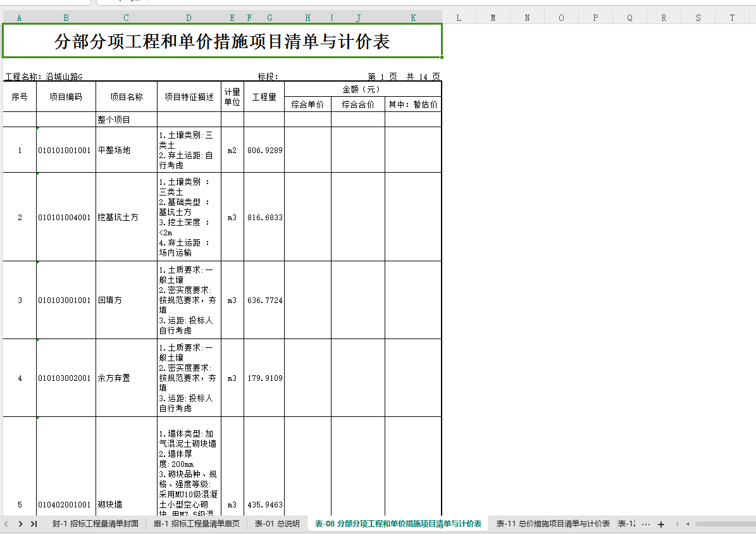Select column D header
Image resolution: width=756 pixels, height=534 pixels.
[x=189, y=18]
